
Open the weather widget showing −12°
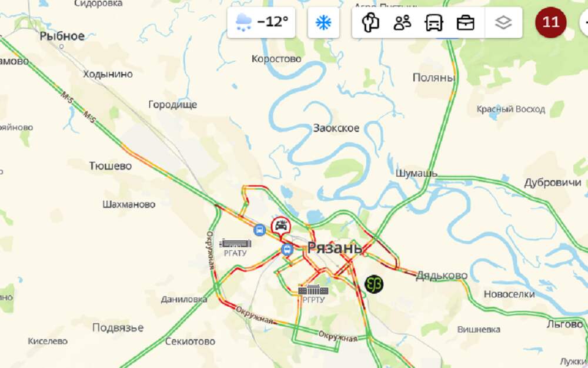pyautogui.click(x=261, y=22)
